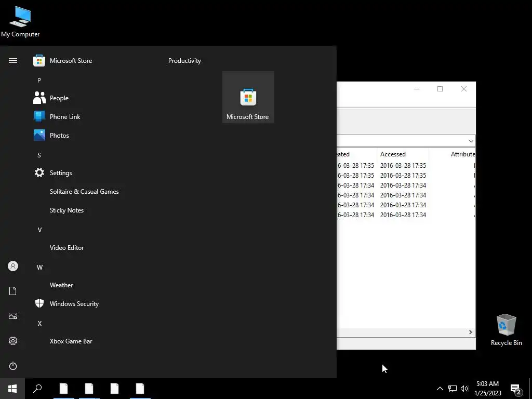Select last row Accessed 2016-03-28 17:34
The image size is (532, 399).
pos(403,215)
